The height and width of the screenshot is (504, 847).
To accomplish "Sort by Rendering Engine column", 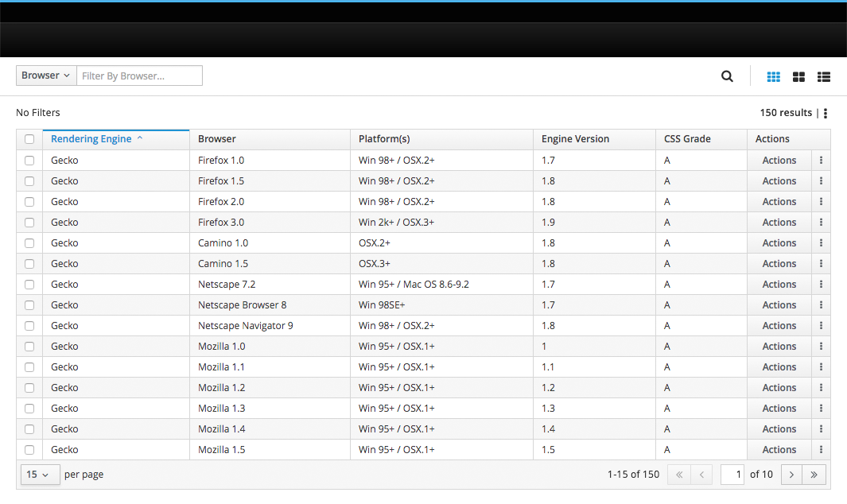I will (x=116, y=139).
